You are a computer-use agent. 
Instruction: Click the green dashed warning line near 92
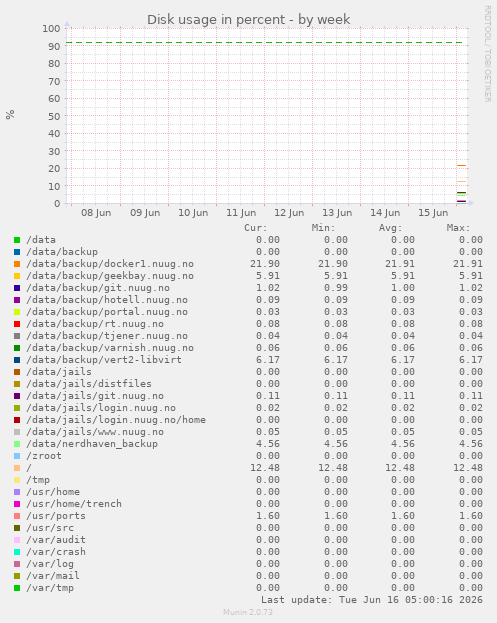(x=265, y=43)
